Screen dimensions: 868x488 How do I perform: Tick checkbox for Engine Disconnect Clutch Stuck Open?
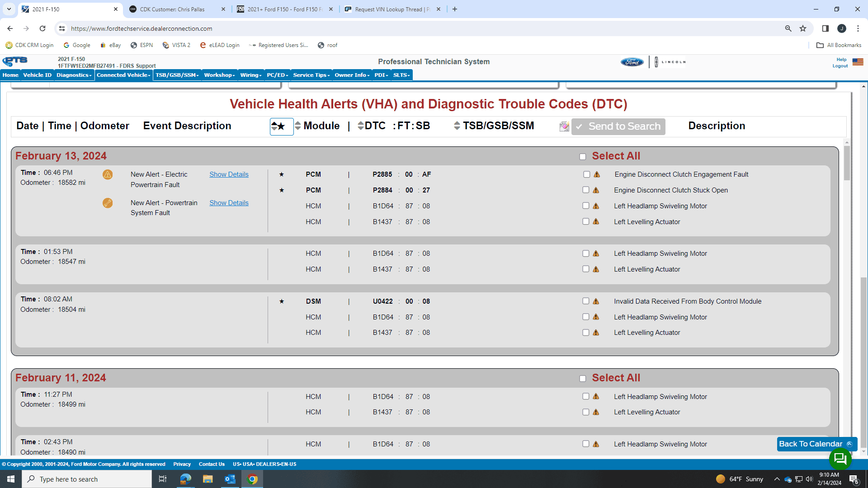pos(586,190)
